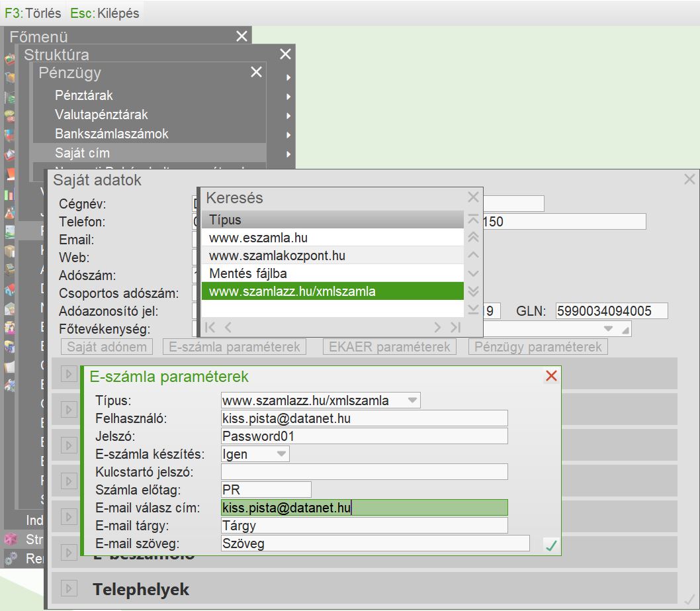Open the Típus dropdown in E-számla paraméterek

[412, 400]
